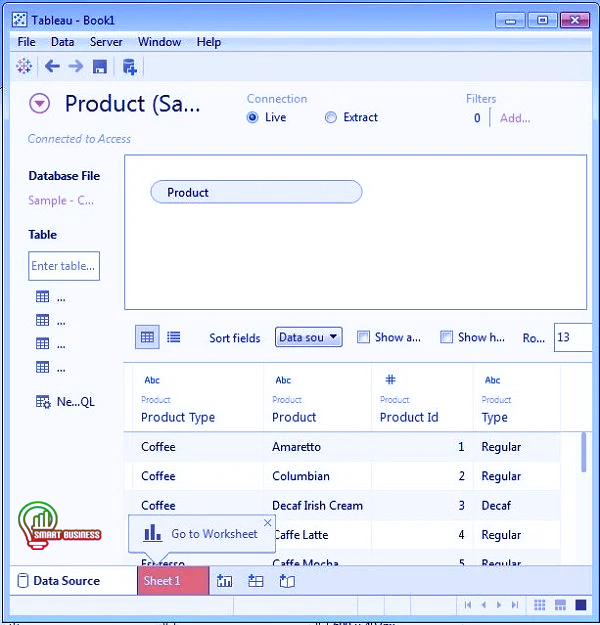Click the show tabs solid square icon
This screenshot has height=625, width=600.
[x=581, y=605]
